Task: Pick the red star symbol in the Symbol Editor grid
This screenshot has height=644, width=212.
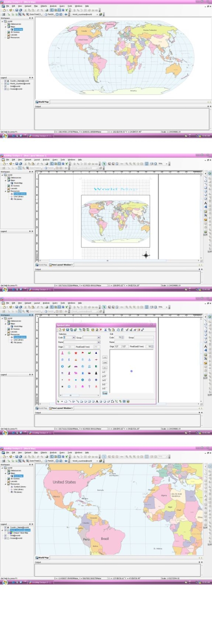Action: (x=76, y=353)
